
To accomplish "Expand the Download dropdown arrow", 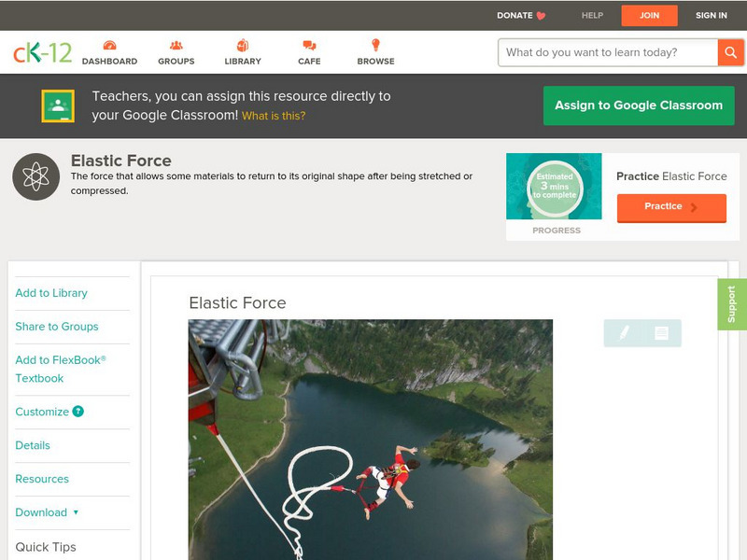I will [x=76, y=512].
